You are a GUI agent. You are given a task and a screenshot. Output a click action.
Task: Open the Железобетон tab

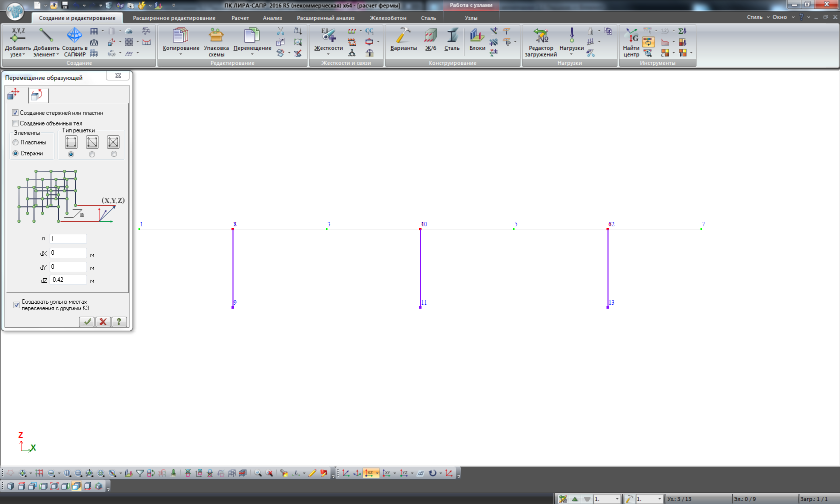pyautogui.click(x=388, y=18)
